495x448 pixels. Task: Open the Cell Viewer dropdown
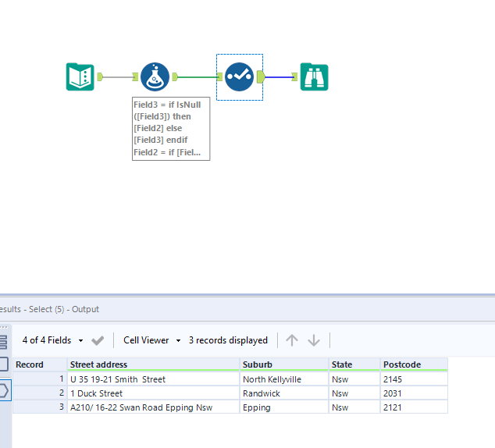tap(151, 340)
